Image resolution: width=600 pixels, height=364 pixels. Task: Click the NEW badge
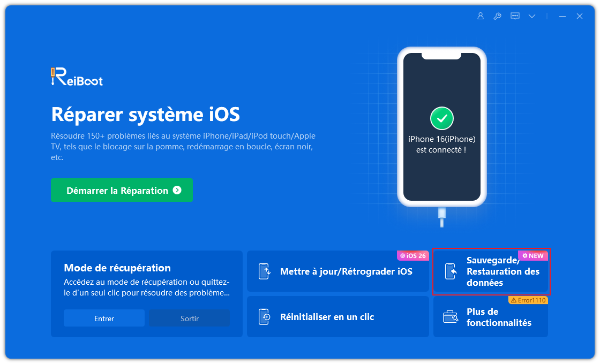[533, 255]
